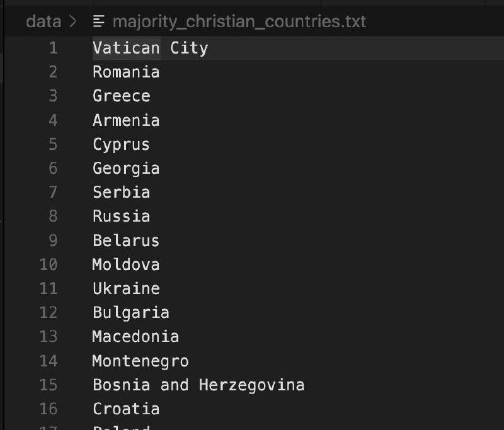The height and width of the screenshot is (430, 504).
Task: Click the text file icon in breadcrumb
Action: pyautogui.click(x=99, y=21)
